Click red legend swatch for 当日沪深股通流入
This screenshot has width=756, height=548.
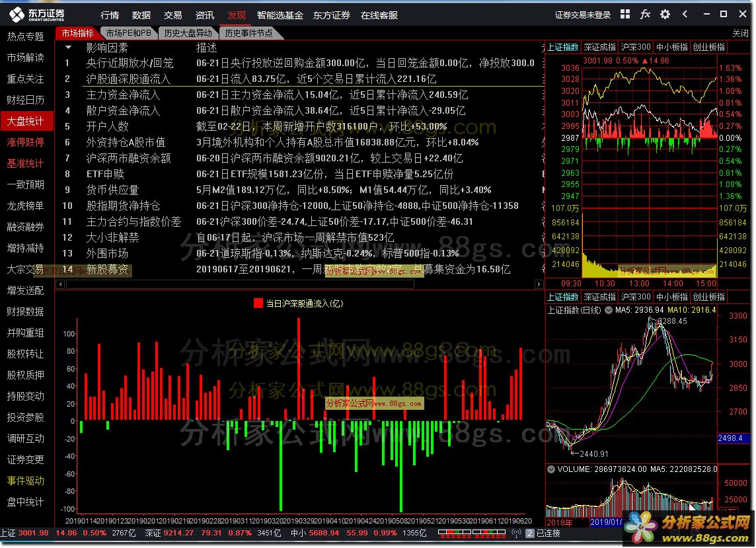click(x=258, y=303)
